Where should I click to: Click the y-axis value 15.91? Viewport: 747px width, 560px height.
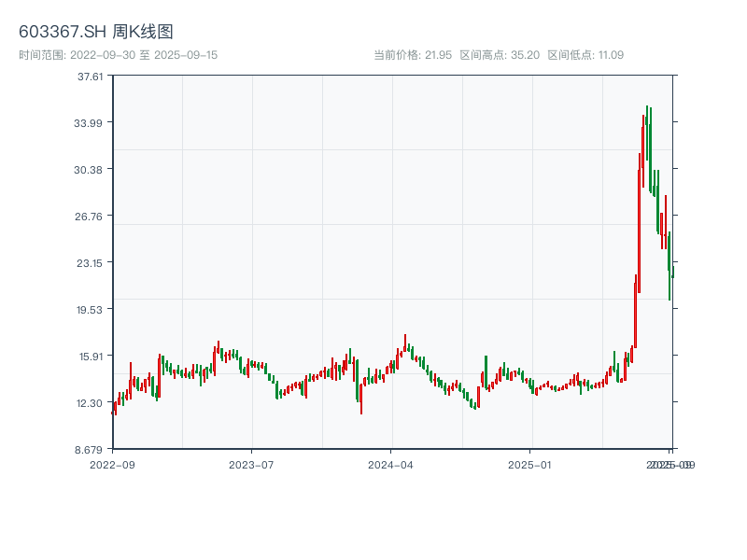[x=91, y=357]
